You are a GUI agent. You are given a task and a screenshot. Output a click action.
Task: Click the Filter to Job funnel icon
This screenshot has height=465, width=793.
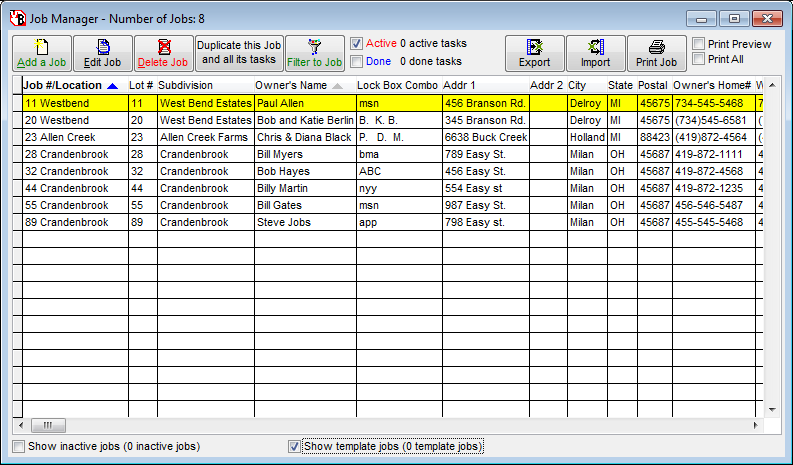point(315,53)
